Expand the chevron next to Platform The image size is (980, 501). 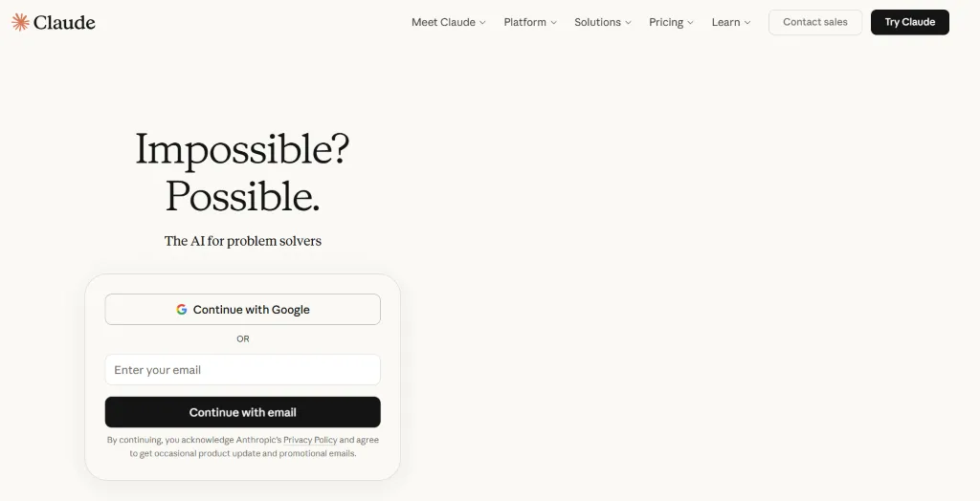(x=554, y=23)
